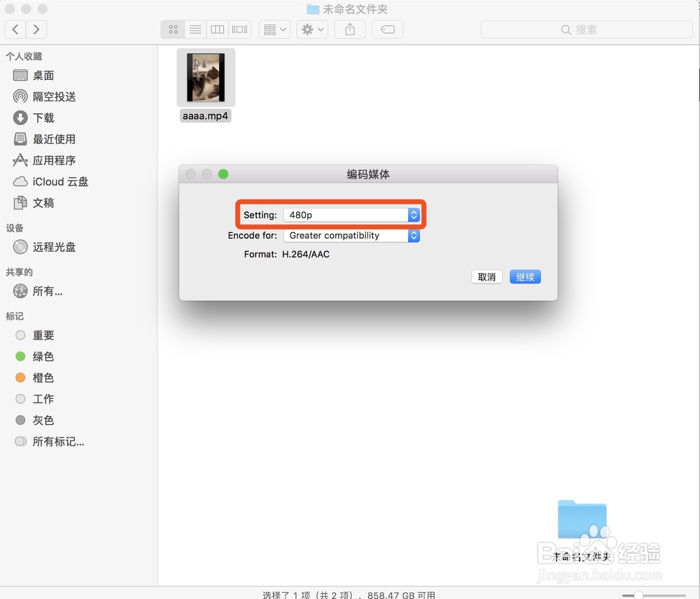
Task: Switch to gallery view in toolbar
Action: [x=239, y=29]
